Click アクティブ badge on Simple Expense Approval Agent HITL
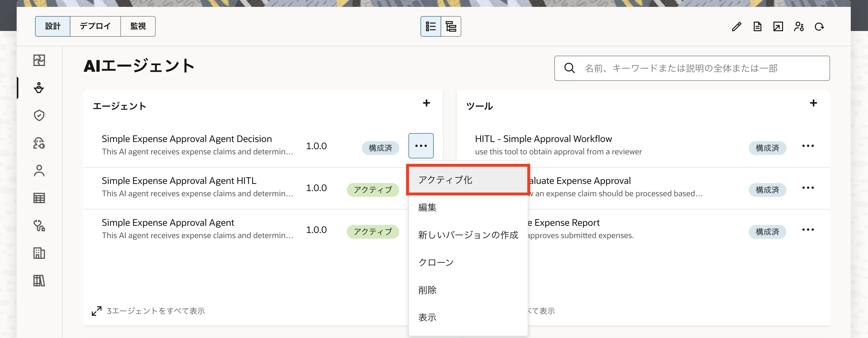 point(373,190)
